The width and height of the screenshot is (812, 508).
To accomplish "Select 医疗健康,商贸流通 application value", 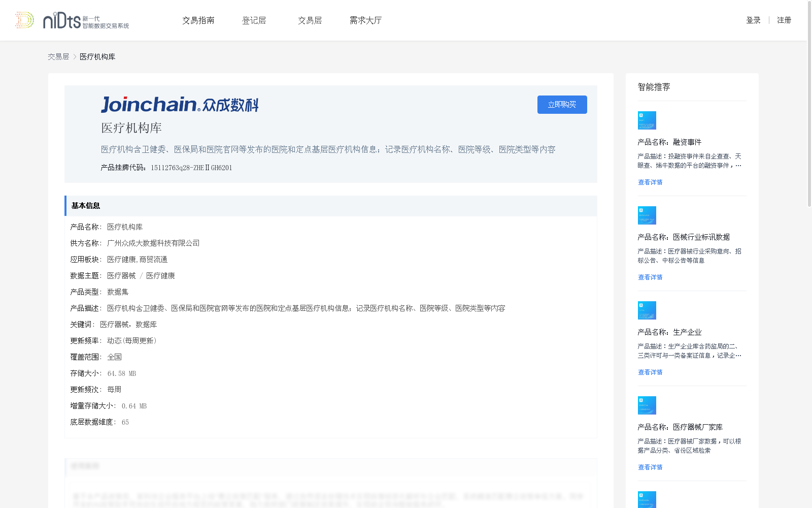I will coord(137,260).
